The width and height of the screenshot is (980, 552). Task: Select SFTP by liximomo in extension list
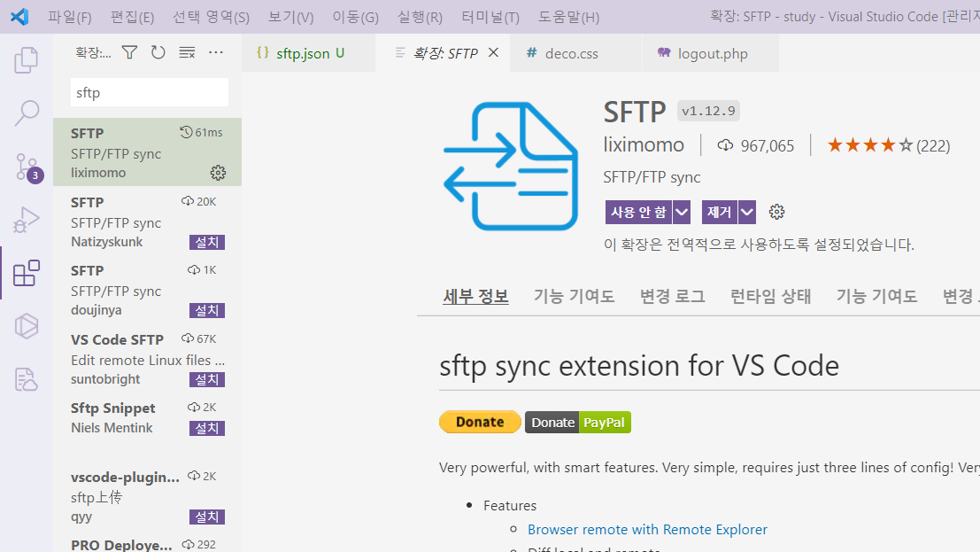point(148,152)
